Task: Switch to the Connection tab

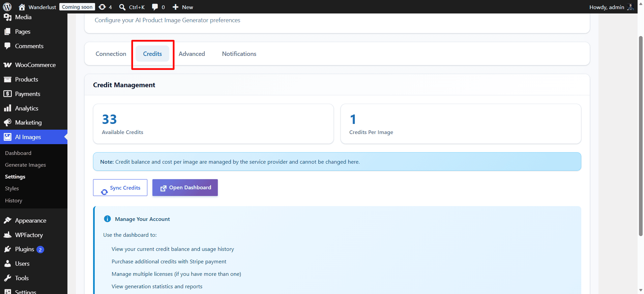Action: 111,54
